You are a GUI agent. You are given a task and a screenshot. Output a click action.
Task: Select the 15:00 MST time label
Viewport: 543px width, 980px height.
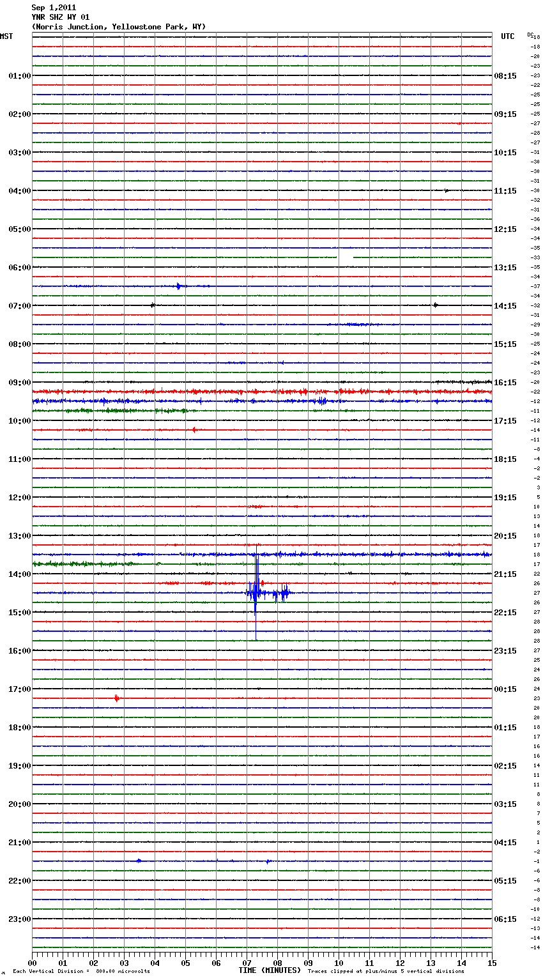coord(19,613)
